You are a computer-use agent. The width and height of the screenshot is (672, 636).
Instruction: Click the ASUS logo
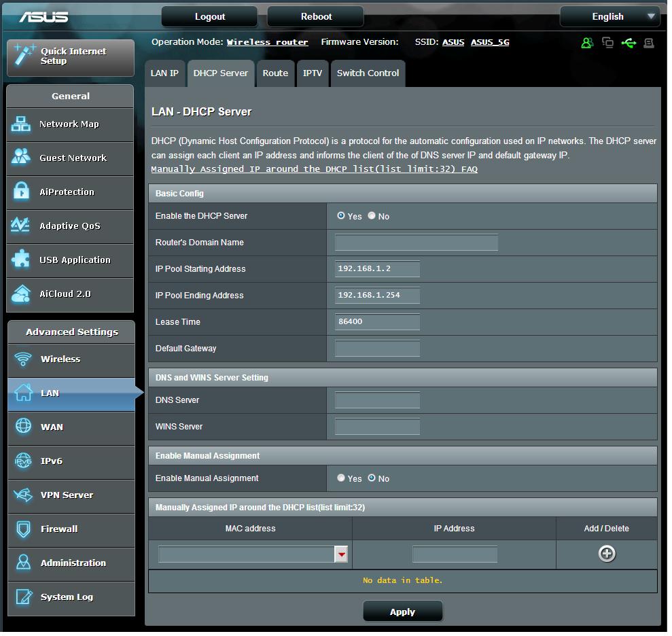(x=43, y=17)
